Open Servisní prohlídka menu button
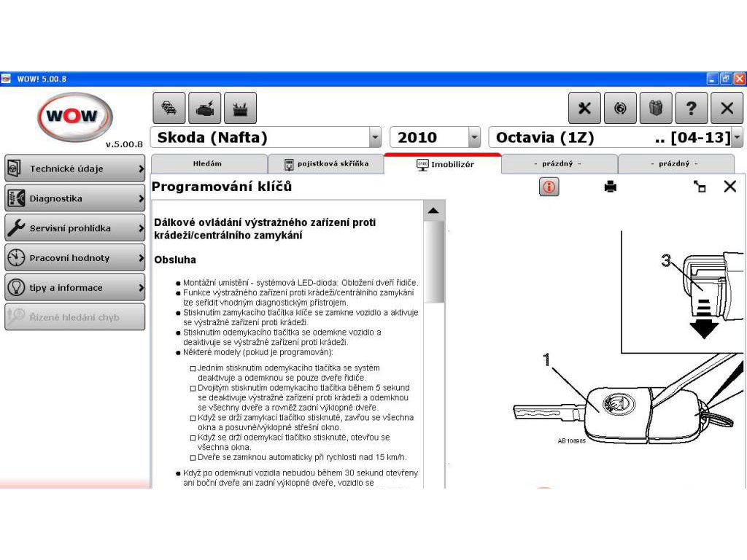This screenshot has height=560, width=747. 75,227
